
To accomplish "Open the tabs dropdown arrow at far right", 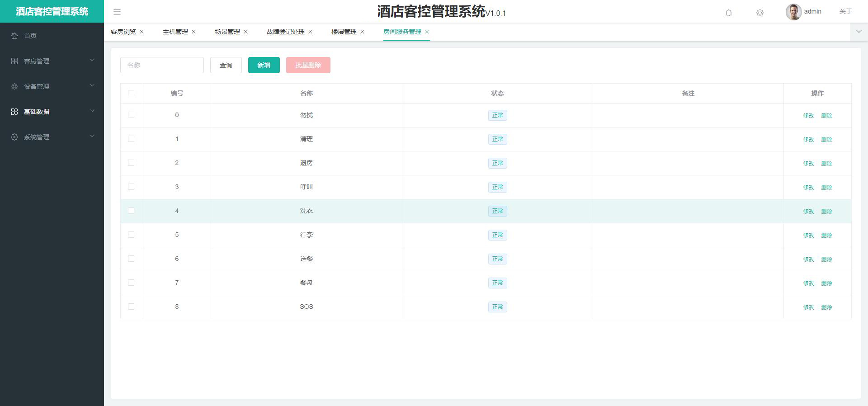I will [x=859, y=32].
